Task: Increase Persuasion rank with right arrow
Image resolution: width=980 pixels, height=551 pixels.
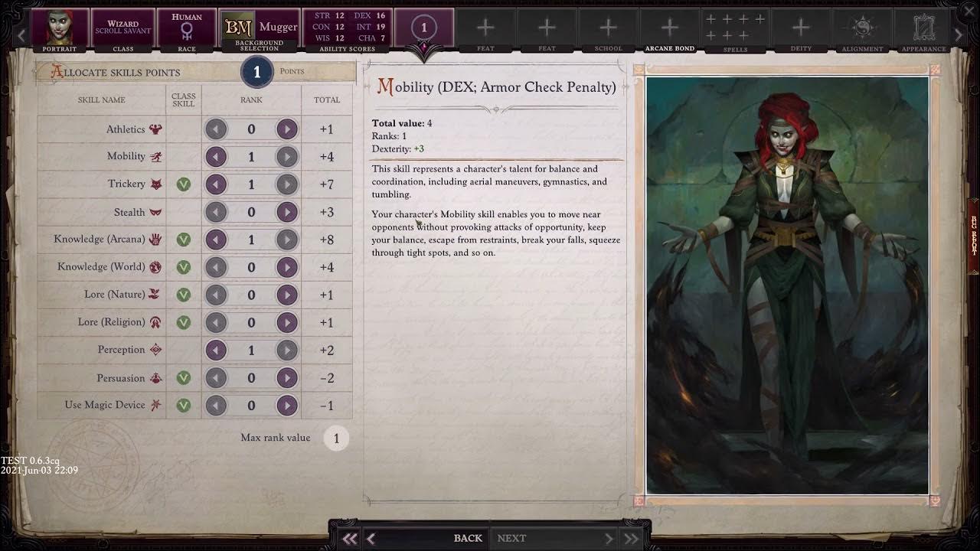Action: click(x=286, y=377)
